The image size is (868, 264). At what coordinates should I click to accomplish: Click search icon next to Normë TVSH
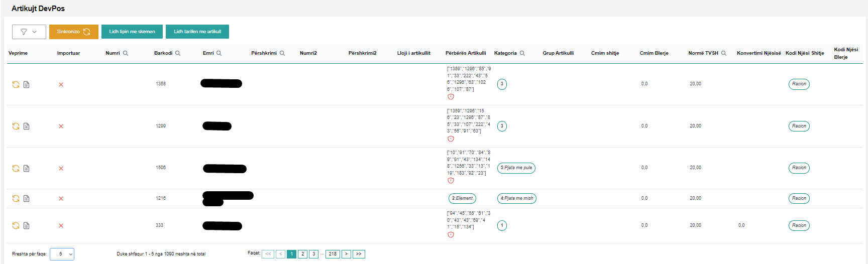(724, 53)
